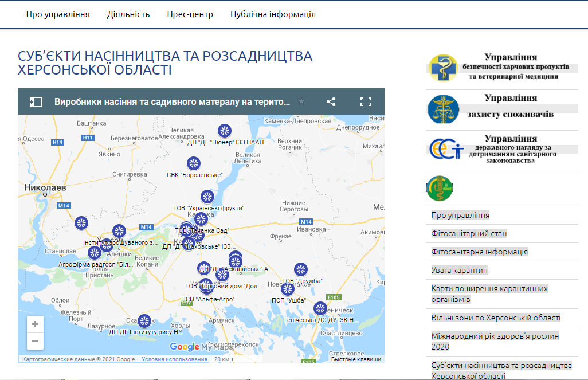Star the map as favorite
This screenshot has width=588, height=380.
point(301,102)
